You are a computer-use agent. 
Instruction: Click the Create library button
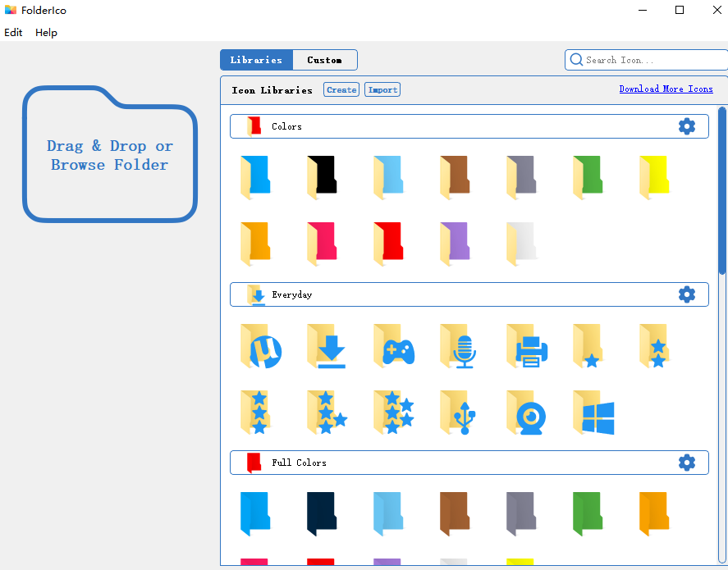(341, 89)
